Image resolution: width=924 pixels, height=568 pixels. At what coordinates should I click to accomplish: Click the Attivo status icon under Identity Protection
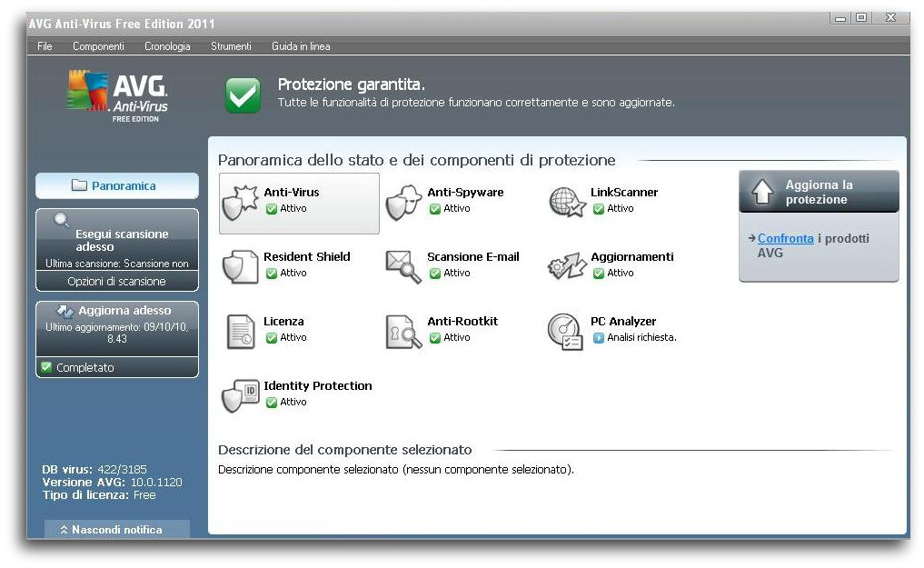tap(271, 402)
